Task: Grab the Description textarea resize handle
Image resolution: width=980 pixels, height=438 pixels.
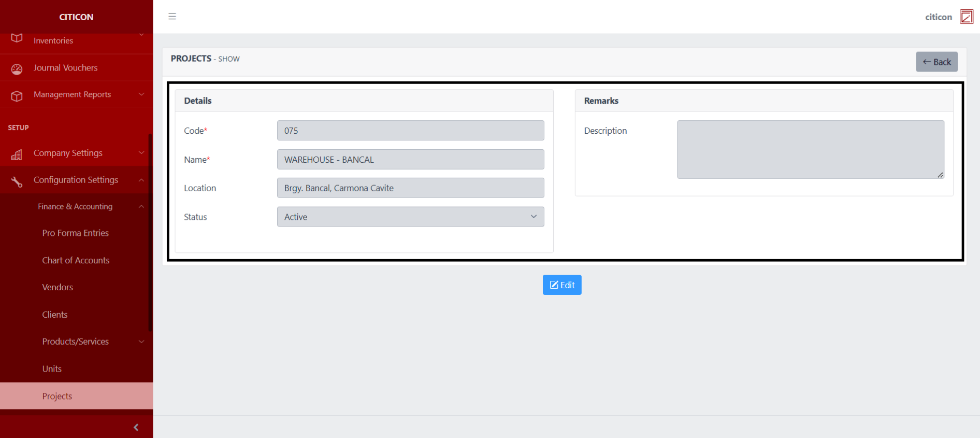Action: click(x=940, y=175)
